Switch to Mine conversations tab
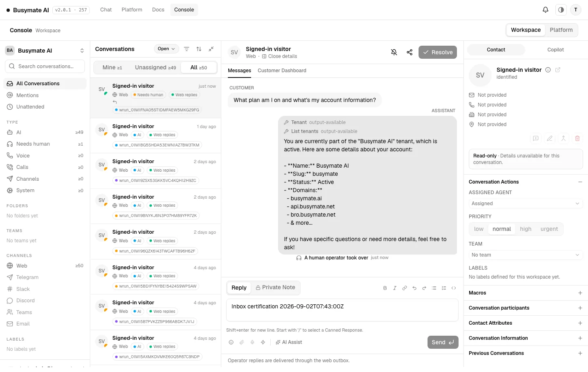The image size is (588, 372). pyautogui.click(x=112, y=68)
